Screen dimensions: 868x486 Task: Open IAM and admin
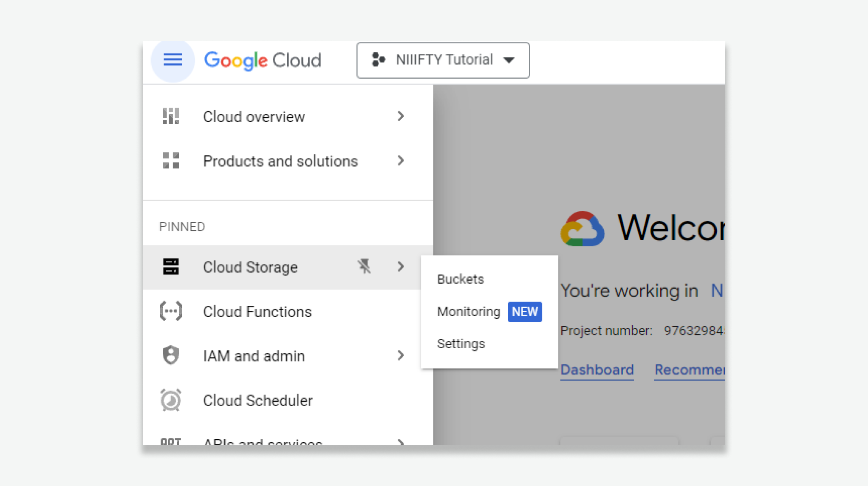pos(288,355)
